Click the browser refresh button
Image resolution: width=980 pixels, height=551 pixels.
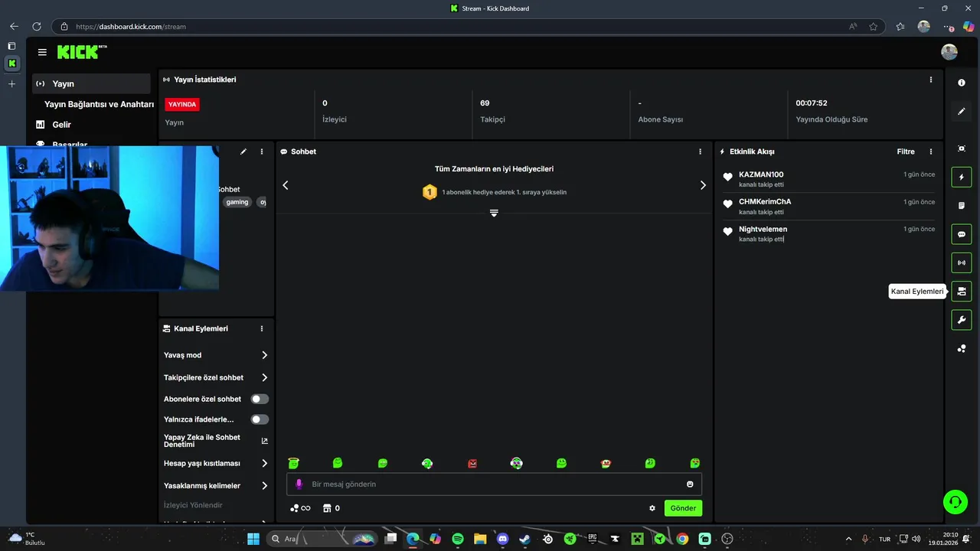click(37, 27)
